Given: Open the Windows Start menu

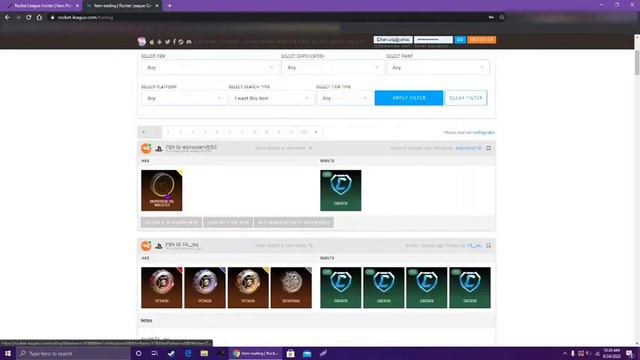Looking at the screenshot, I should [8, 353].
